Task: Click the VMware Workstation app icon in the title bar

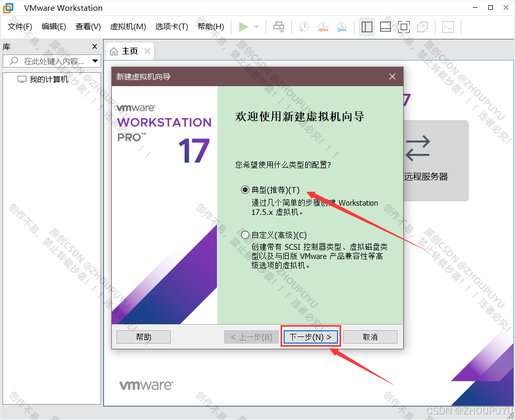Action: 8,8
